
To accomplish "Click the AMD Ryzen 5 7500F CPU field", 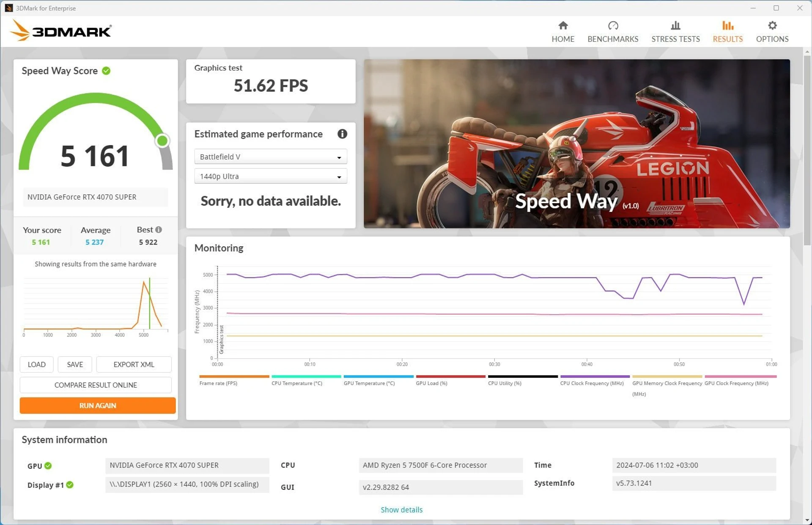I will click(441, 465).
